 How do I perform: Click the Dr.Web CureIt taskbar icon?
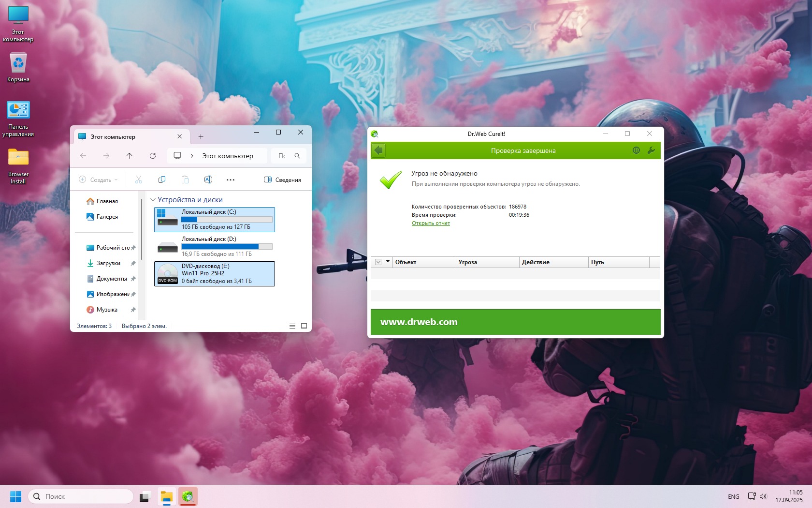[188, 496]
